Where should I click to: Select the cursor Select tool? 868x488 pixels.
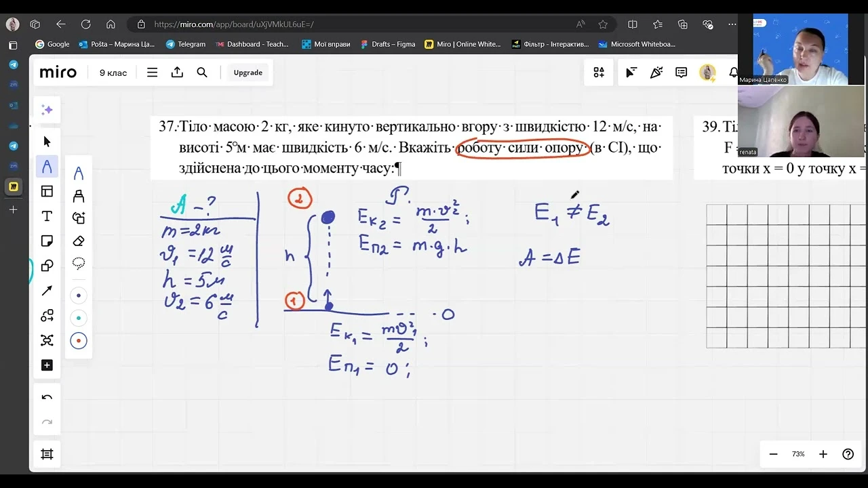(47, 142)
